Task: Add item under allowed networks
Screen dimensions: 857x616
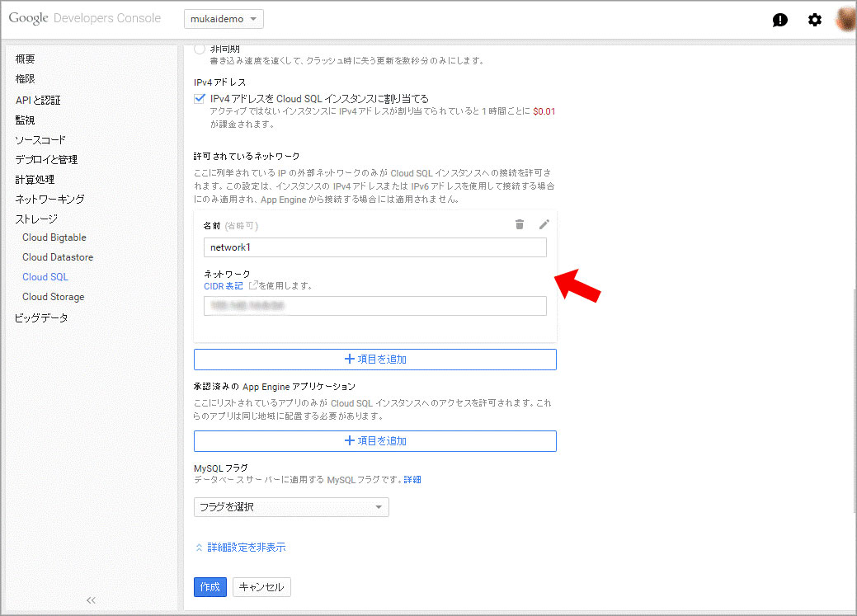Action: (x=375, y=360)
